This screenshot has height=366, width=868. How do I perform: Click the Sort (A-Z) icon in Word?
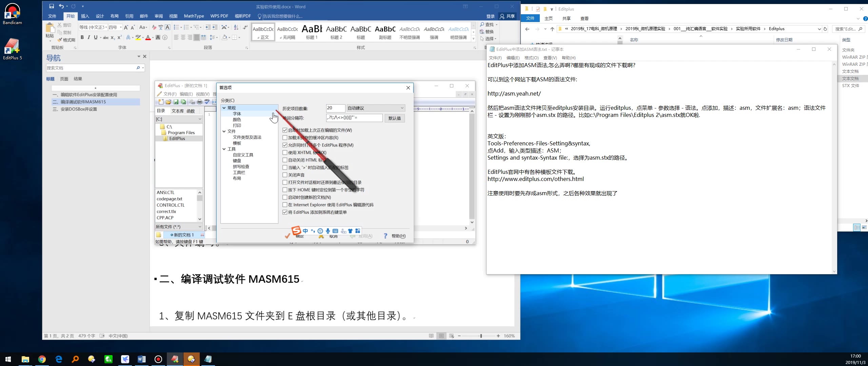point(236,27)
